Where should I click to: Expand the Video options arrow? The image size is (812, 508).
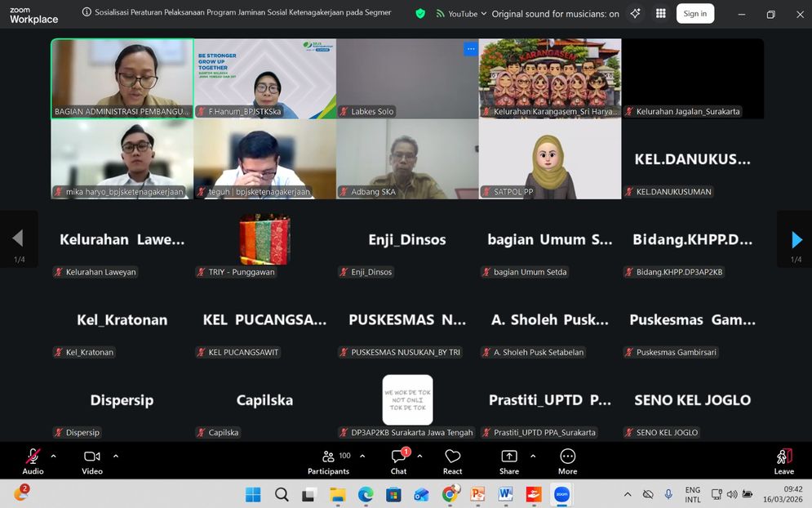click(x=116, y=456)
